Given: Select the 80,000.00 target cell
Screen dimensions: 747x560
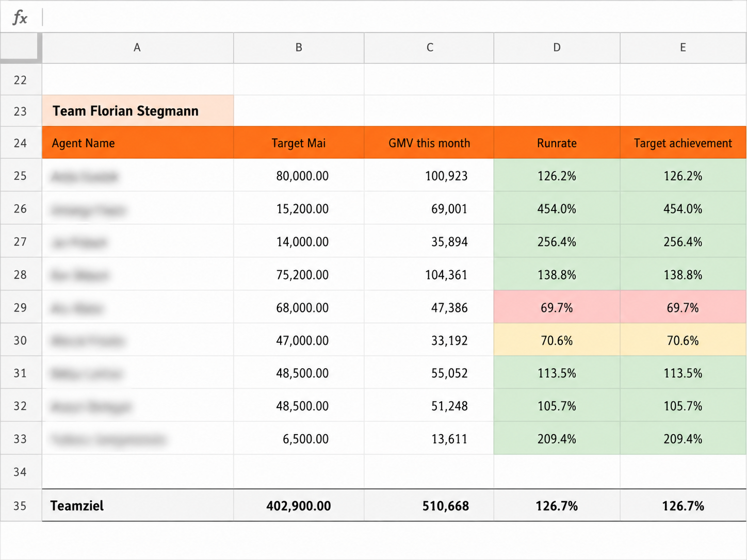Looking at the screenshot, I should coord(299,176).
